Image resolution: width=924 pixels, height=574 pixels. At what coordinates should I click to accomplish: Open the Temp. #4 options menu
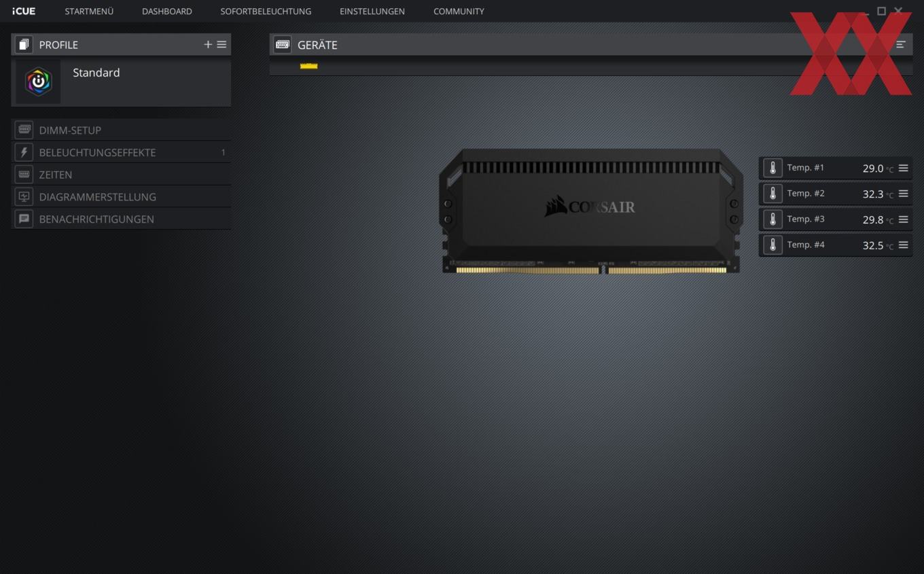click(x=903, y=245)
